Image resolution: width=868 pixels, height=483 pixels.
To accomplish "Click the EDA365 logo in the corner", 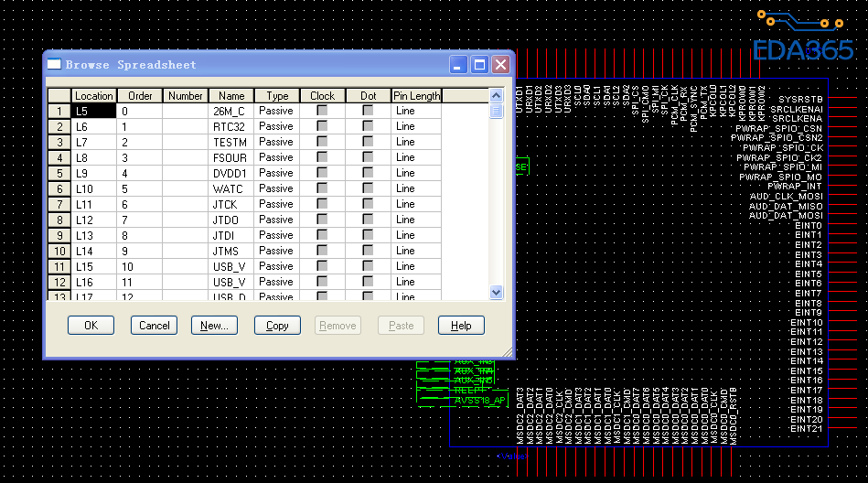I will point(801,38).
